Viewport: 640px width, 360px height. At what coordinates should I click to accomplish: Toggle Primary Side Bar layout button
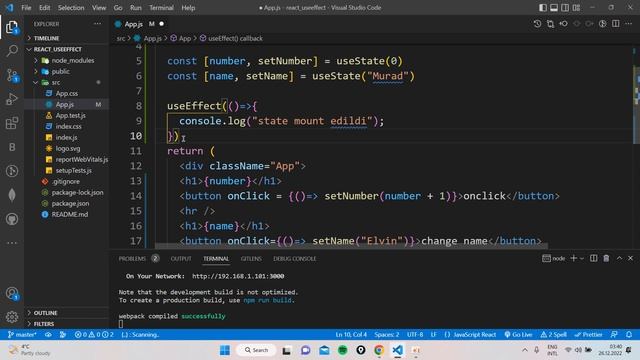click(542, 8)
